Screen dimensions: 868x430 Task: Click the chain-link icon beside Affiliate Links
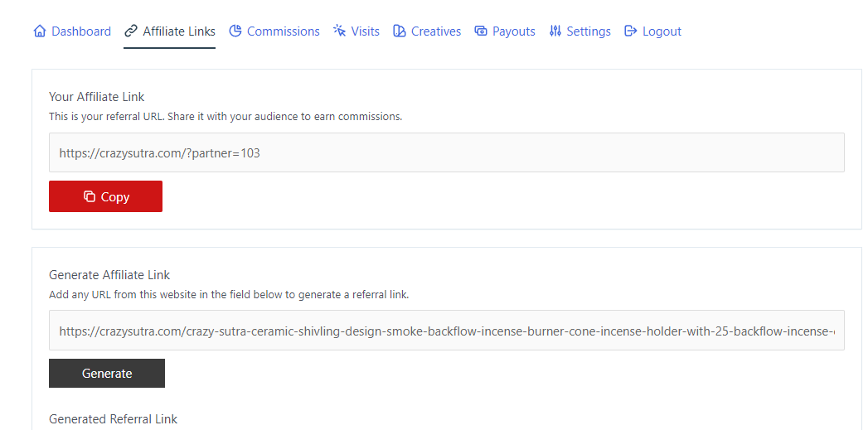131,31
